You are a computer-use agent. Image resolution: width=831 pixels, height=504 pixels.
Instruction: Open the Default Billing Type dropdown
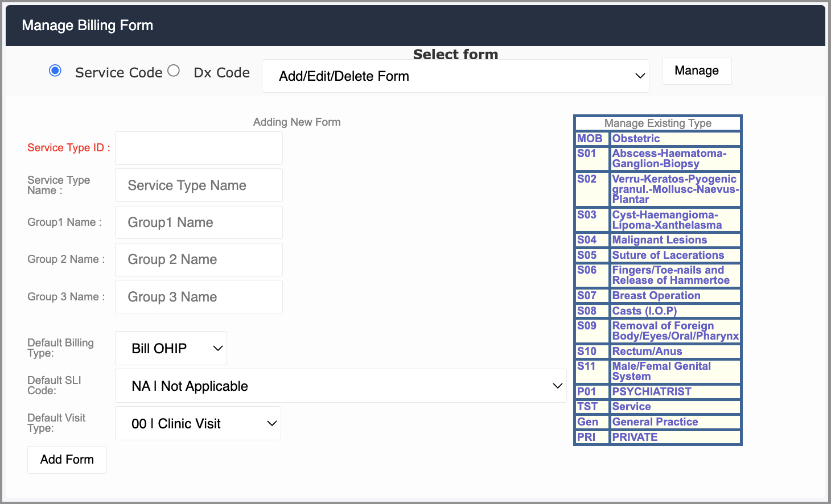[x=171, y=348]
